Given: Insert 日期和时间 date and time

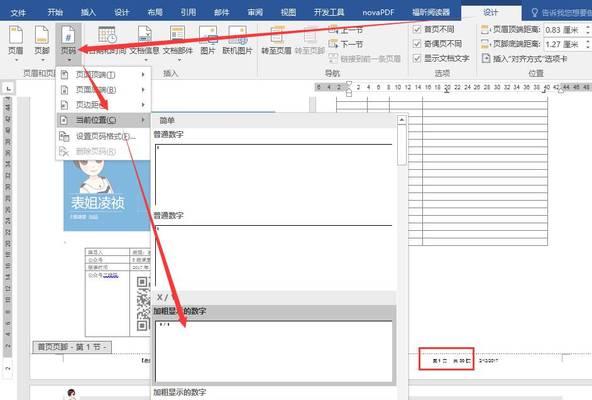Looking at the screenshot, I should [107, 41].
